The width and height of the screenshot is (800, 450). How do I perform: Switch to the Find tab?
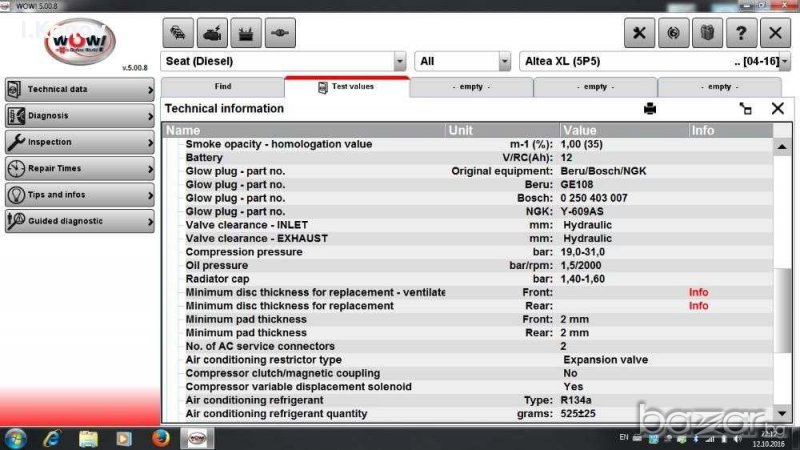[223, 87]
